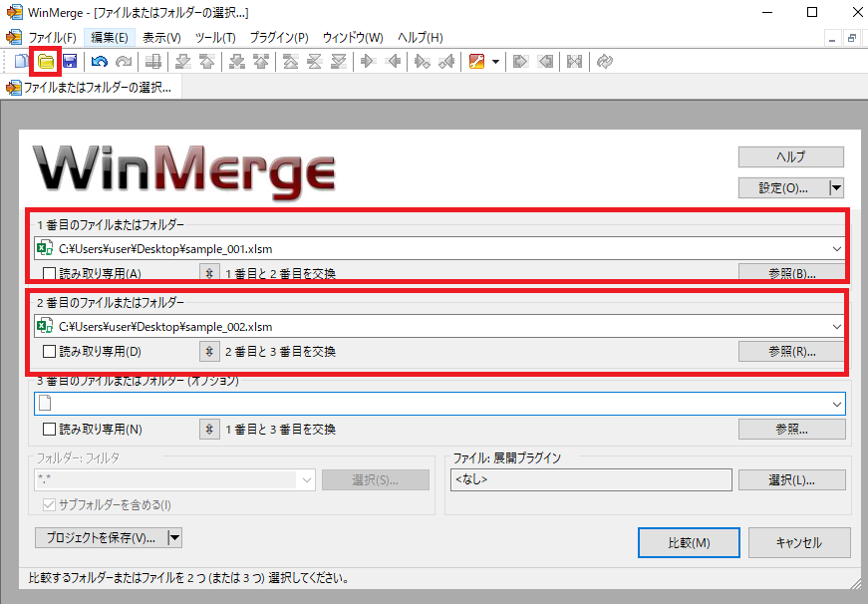Image resolution: width=868 pixels, height=604 pixels.
Task: Click the Copy to left icon
Action: click(393, 61)
